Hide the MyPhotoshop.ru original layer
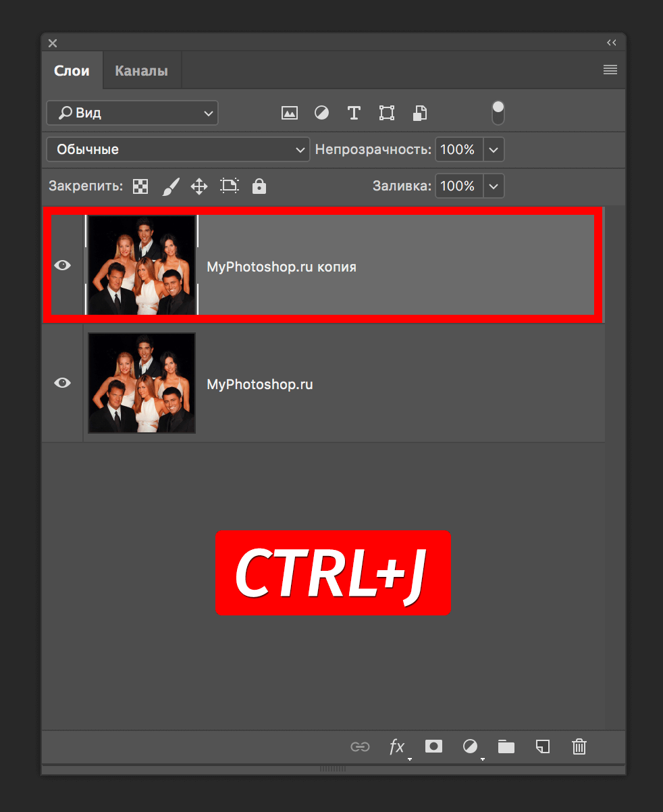The image size is (663, 812). pyautogui.click(x=62, y=383)
